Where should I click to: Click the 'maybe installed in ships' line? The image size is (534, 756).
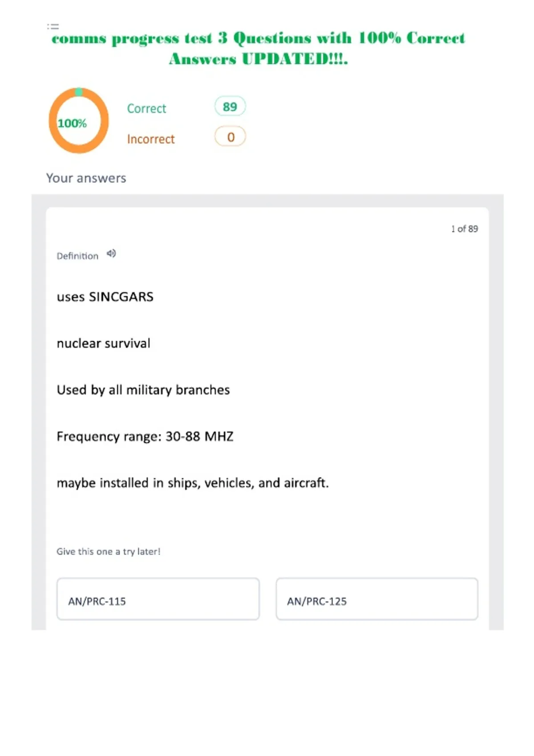(x=193, y=483)
